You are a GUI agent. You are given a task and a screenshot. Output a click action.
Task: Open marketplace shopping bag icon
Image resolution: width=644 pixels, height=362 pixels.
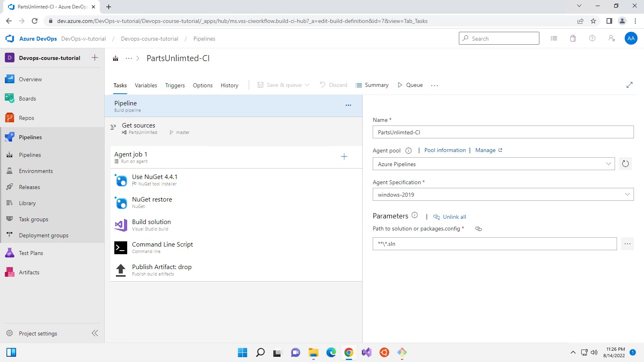(573, 38)
